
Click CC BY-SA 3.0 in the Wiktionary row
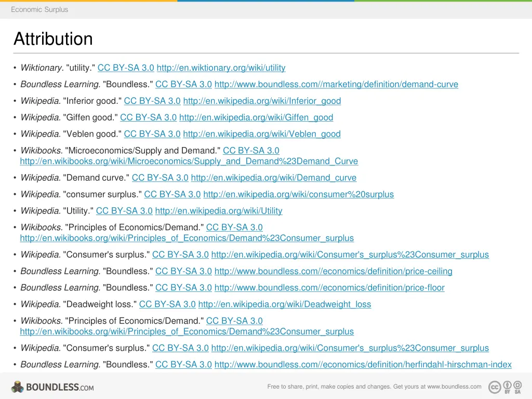(x=126, y=68)
